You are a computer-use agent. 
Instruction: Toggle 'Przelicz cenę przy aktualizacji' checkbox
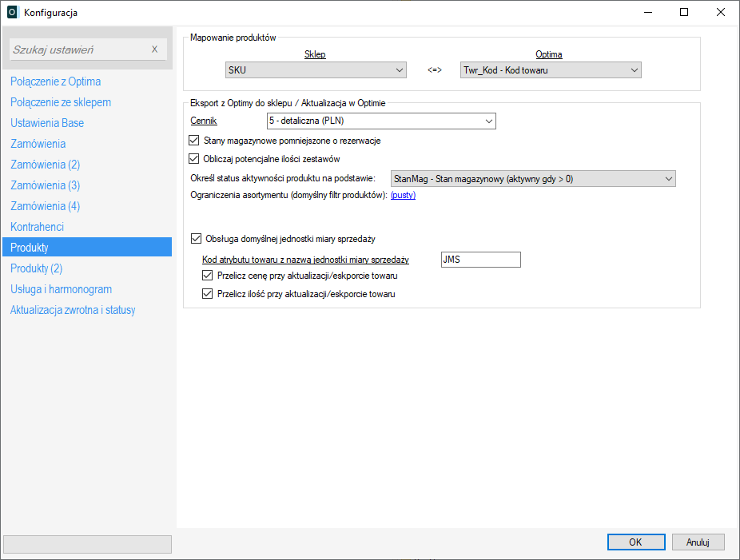209,276
